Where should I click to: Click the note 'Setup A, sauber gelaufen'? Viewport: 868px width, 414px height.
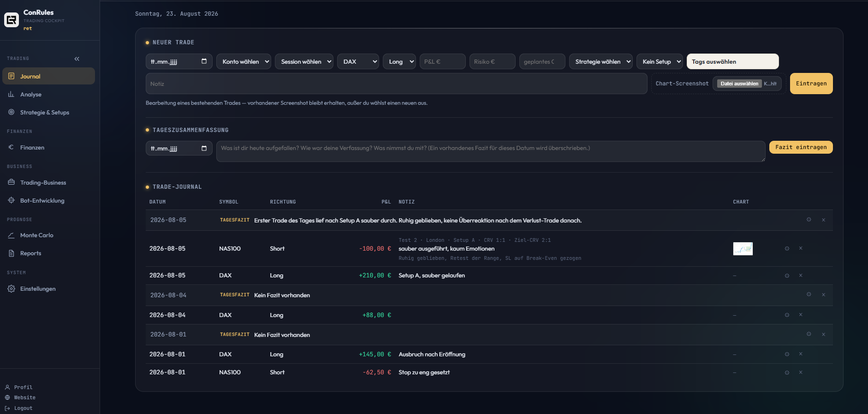432,276
